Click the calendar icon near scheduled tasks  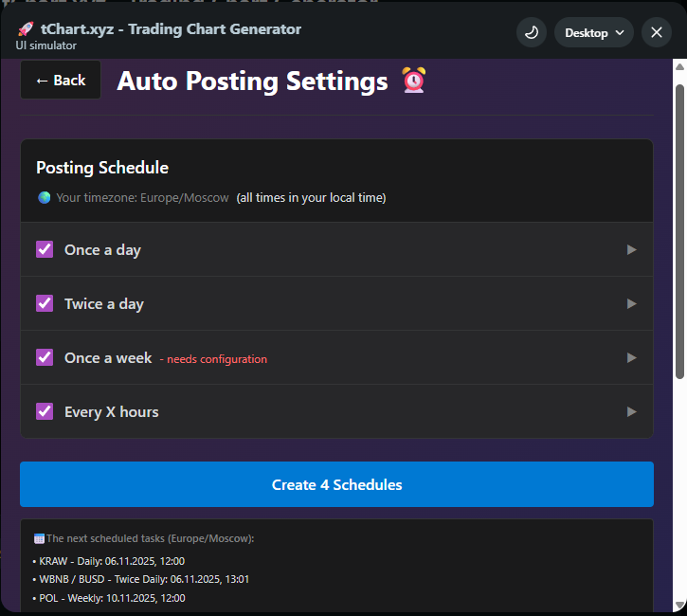(x=39, y=539)
